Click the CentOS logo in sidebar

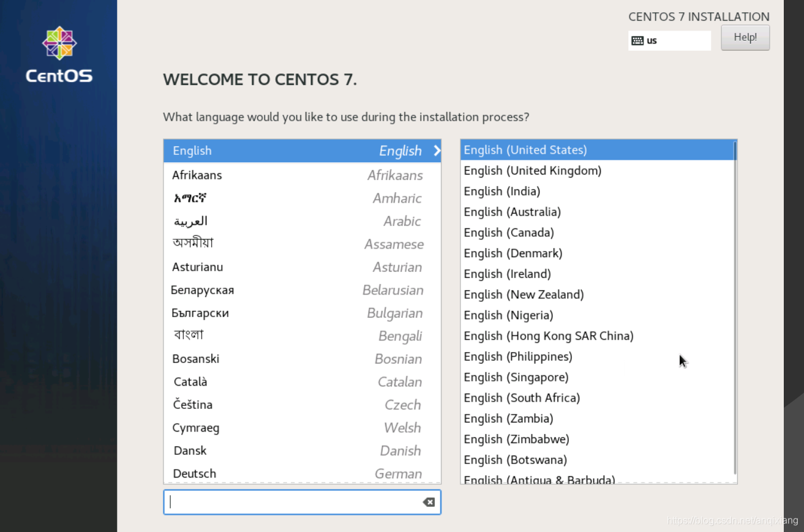59,55
